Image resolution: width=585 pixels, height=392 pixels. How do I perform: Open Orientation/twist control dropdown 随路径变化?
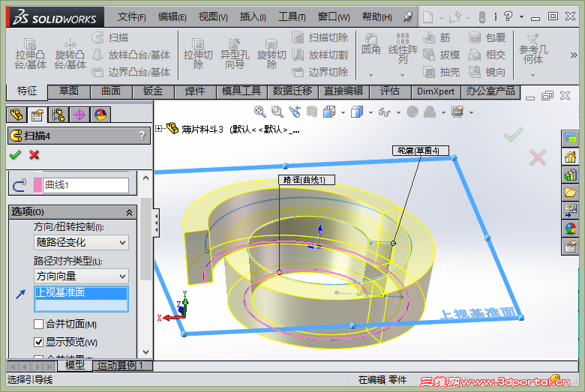click(x=81, y=242)
